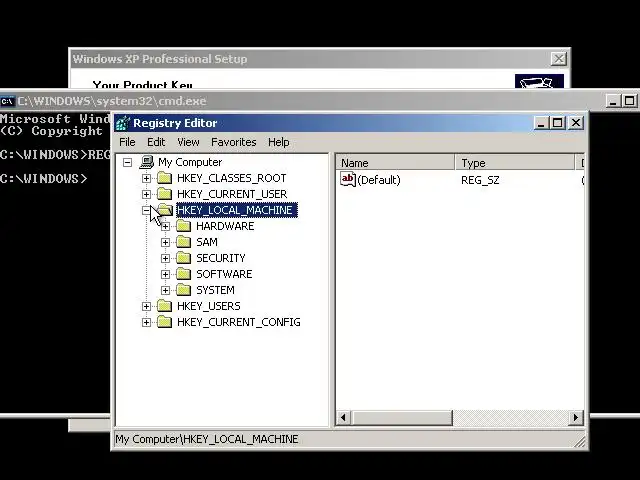Minimize the Registry Editor window
The image size is (640, 480).
pyautogui.click(x=541, y=123)
